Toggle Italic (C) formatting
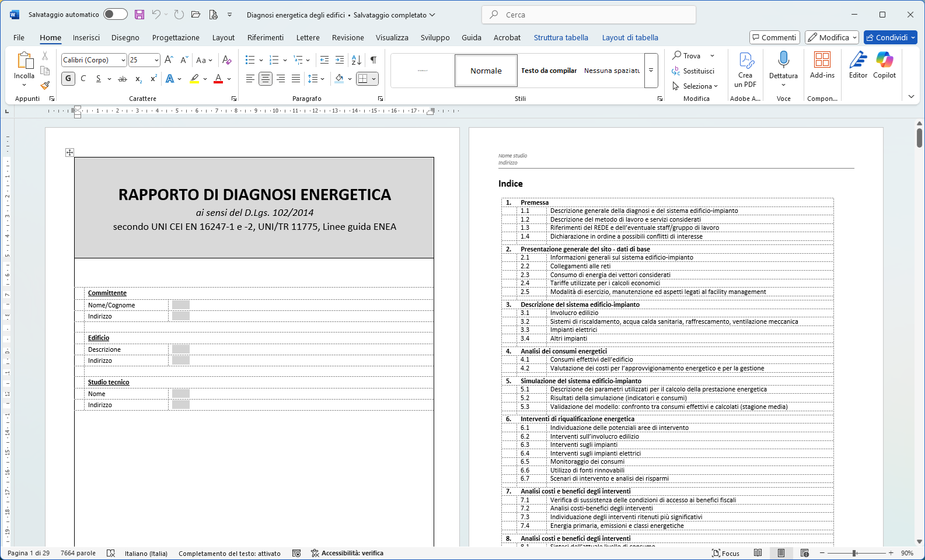The image size is (925, 560). [83, 79]
